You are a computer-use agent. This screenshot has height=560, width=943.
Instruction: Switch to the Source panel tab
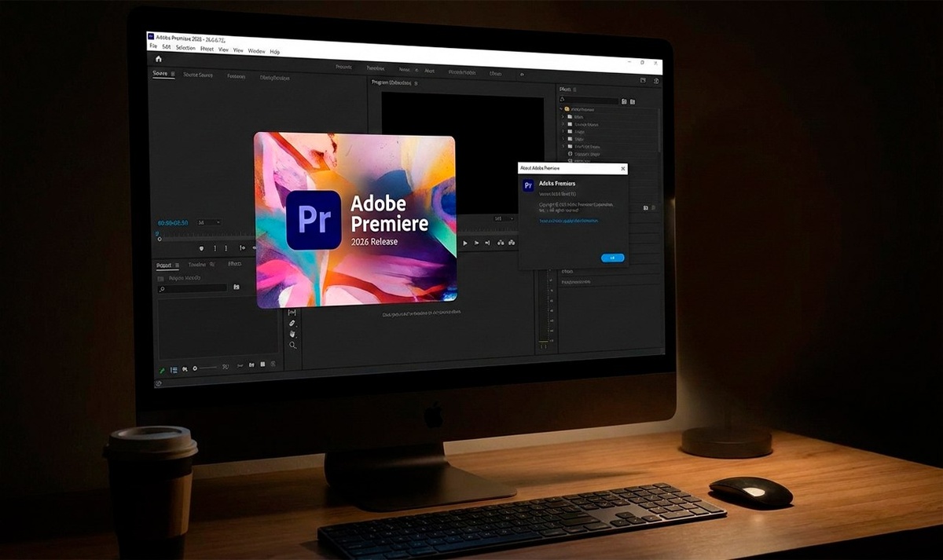(x=160, y=73)
